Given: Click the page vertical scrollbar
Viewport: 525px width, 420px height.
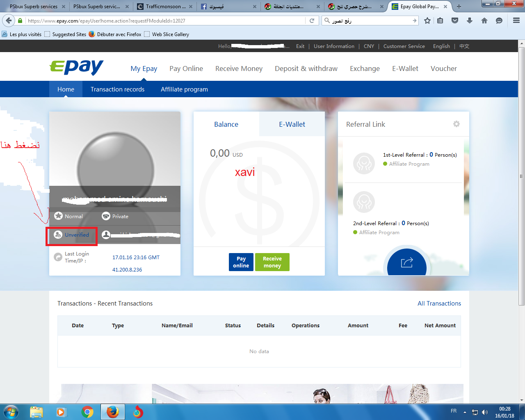Looking at the screenshot, I should [522, 176].
